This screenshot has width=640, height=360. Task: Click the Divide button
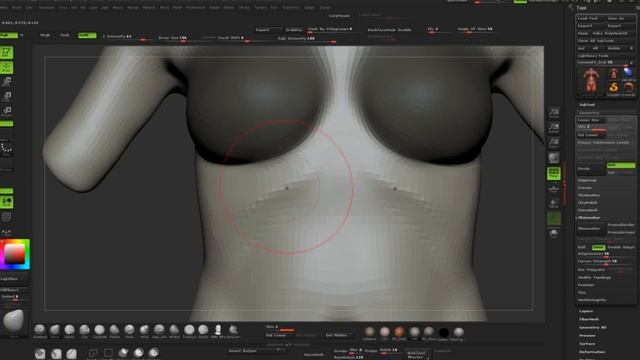pos(591,169)
